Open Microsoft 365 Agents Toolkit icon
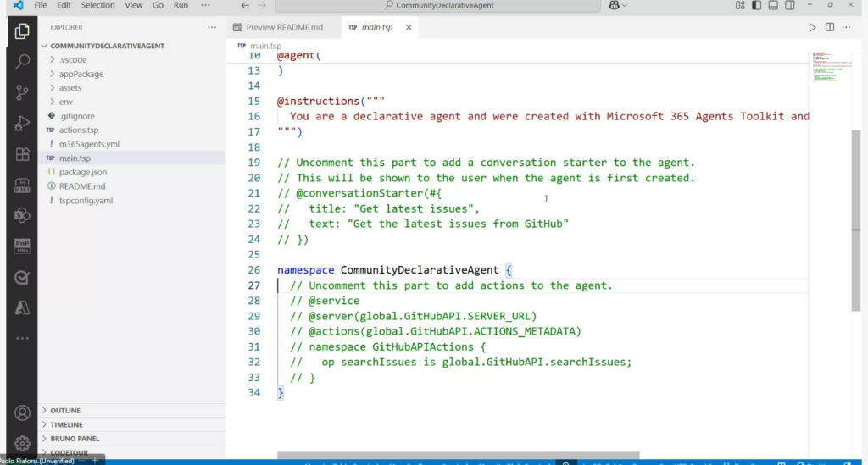The height and width of the screenshot is (465, 868). [x=22, y=185]
